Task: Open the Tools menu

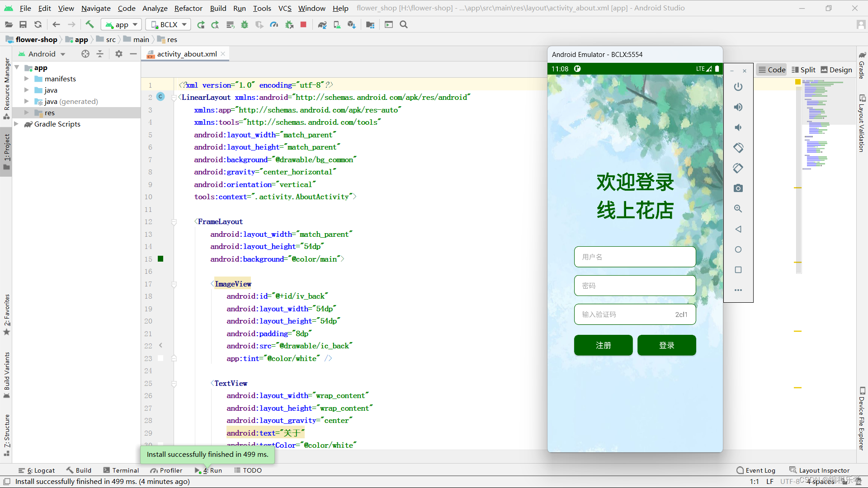Action: pyautogui.click(x=262, y=8)
